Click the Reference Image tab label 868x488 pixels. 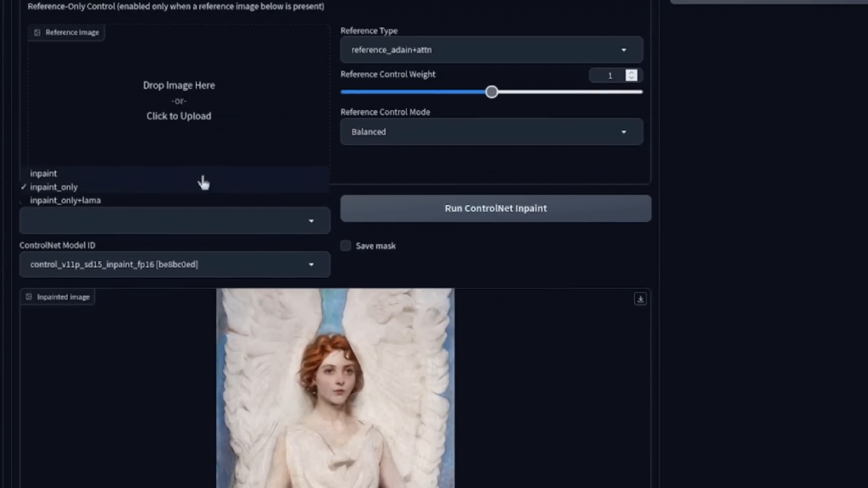[x=72, y=33]
